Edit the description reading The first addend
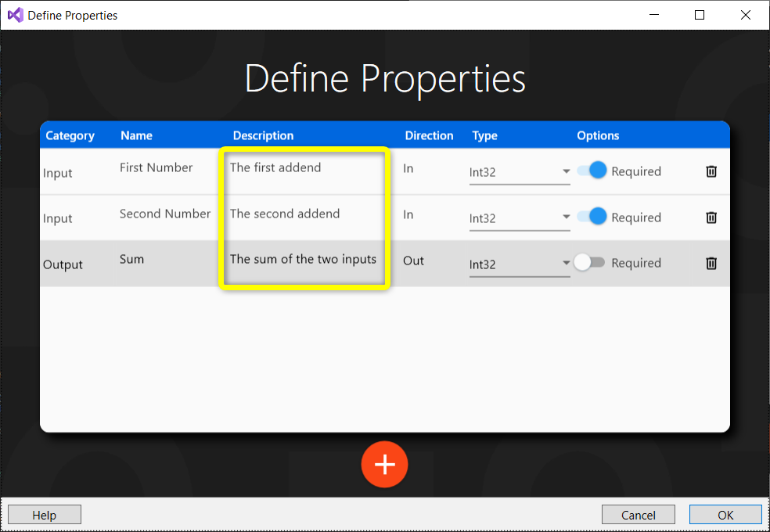 pos(275,167)
